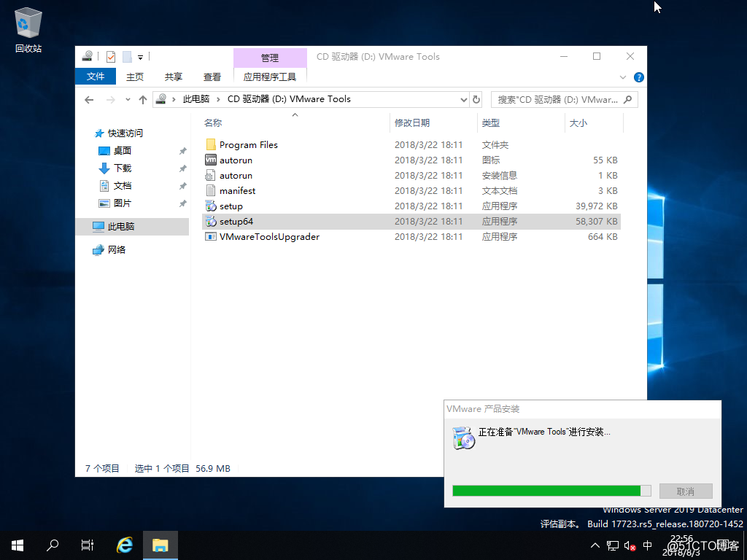The height and width of the screenshot is (560, 747).
Task: Click the Properties quick access toolbar icon
Action: pyautogui.click(x=111, y=57)
